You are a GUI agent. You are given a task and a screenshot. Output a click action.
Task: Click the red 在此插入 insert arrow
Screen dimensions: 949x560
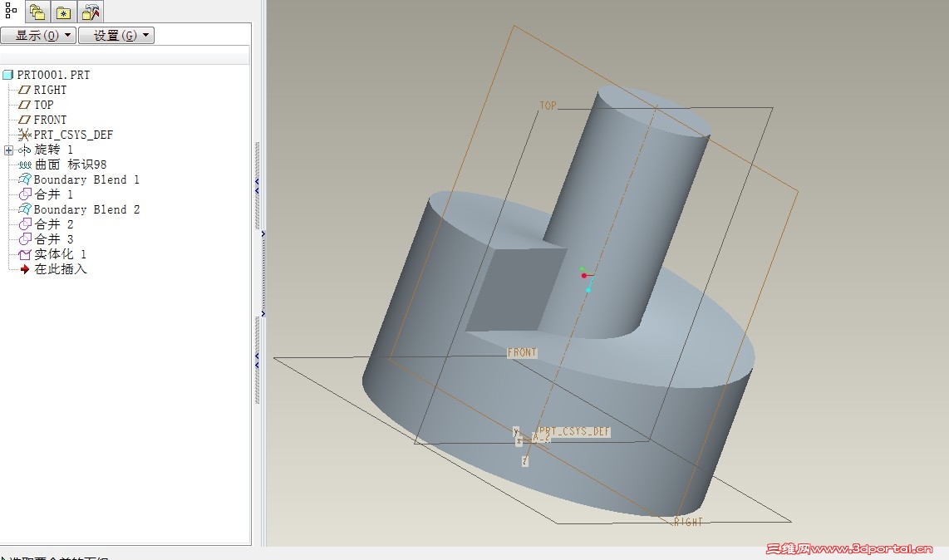pyautogui.click(x=24, y=269)
